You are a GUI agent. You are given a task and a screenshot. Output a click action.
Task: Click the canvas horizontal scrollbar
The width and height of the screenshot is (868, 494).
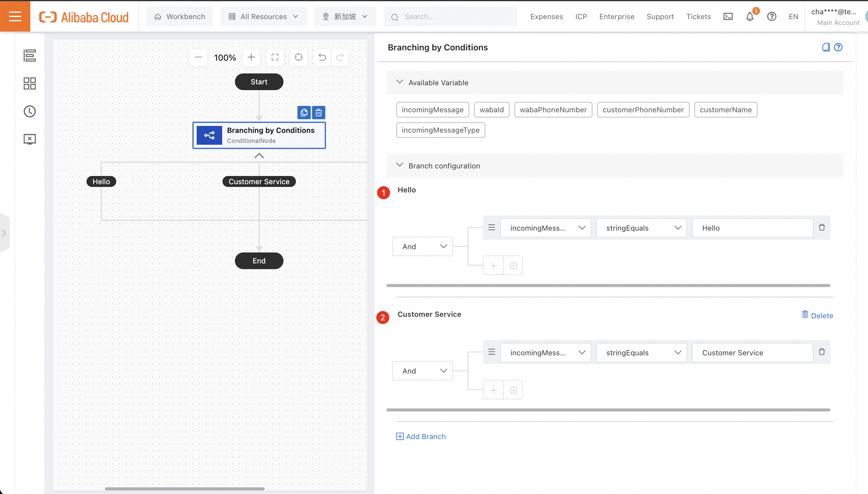185,489
